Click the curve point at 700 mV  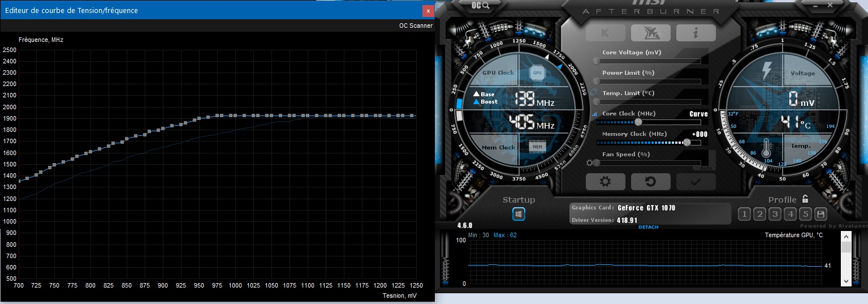point(19,181)
